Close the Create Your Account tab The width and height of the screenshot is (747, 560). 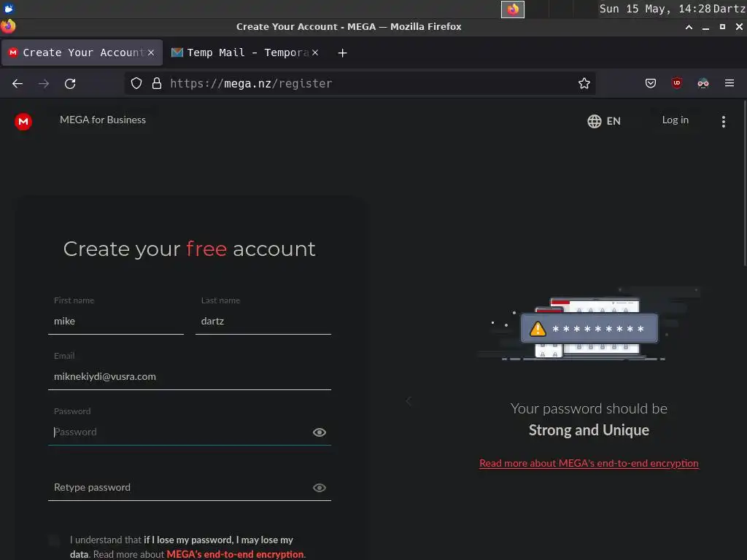point(151,52)
